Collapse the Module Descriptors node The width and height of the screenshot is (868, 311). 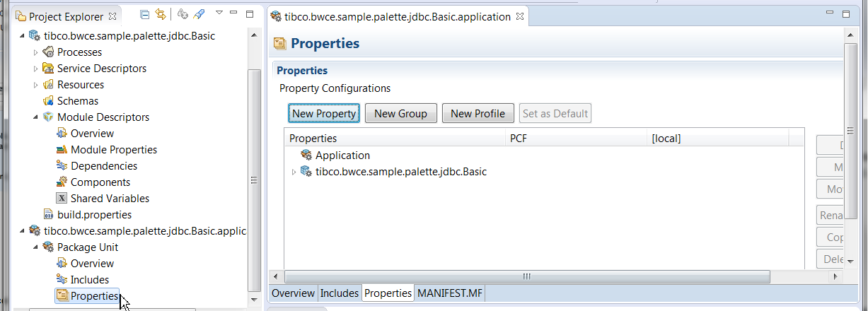(36, 117)
